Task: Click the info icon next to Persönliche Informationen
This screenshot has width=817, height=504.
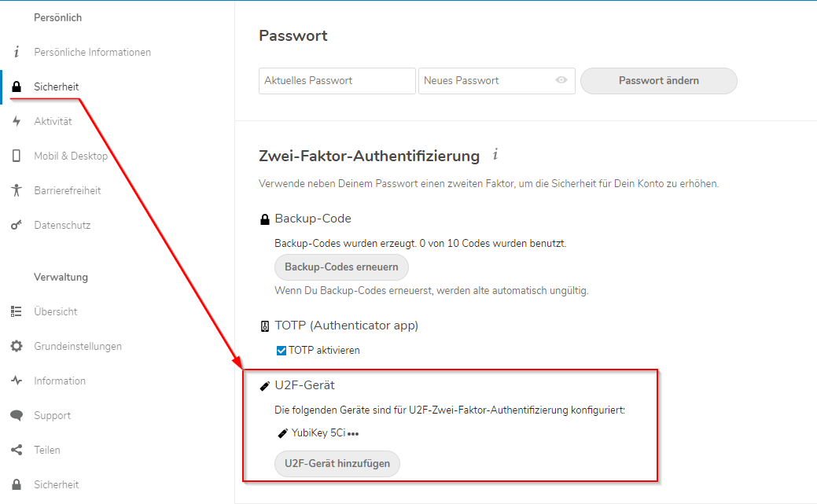Action: [16, 52]
